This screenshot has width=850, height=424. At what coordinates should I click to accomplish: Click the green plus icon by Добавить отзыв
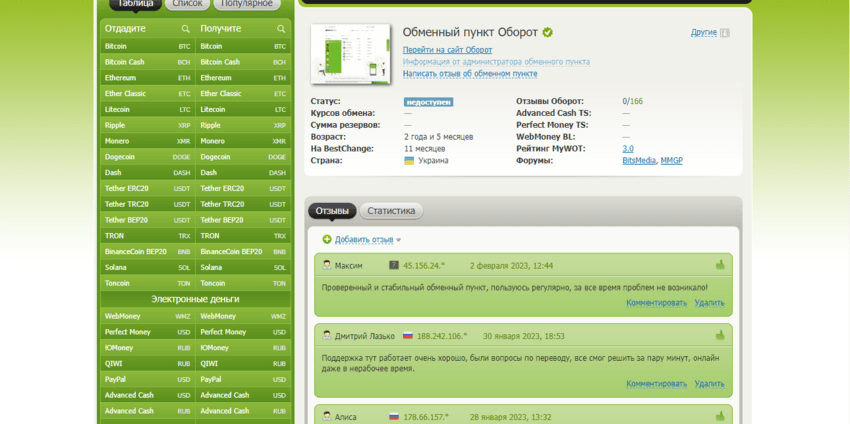tap(327, 240)
